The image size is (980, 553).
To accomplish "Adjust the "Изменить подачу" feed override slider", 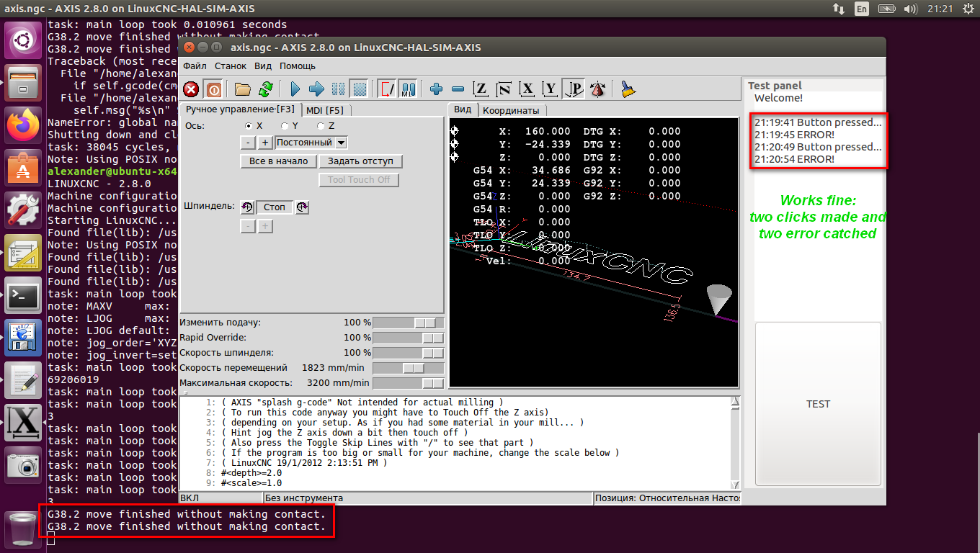I will click(409, 323).
